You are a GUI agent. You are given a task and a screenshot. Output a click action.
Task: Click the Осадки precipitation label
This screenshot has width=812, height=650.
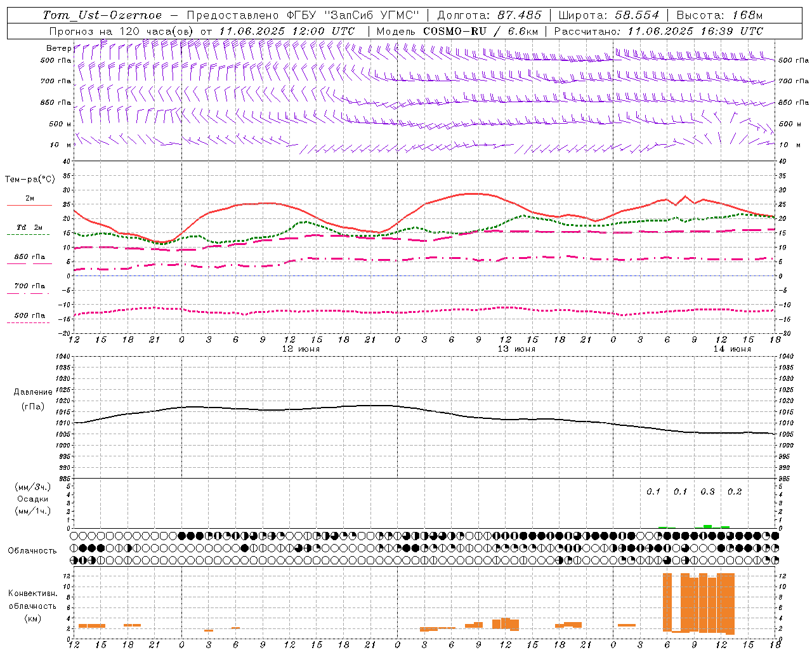(33, 499)
